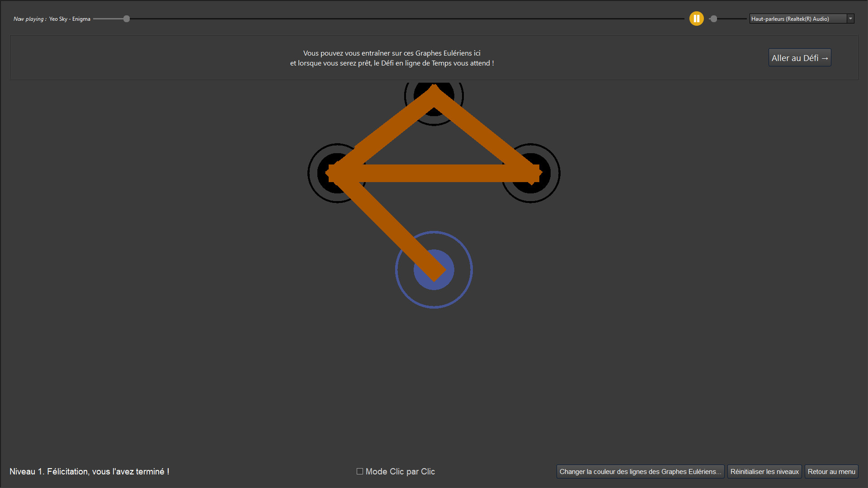The height and width of the screenshot is (488, 868).
Task: Click the horizontal orange edge between side nodes
Action: pos(434,173)
